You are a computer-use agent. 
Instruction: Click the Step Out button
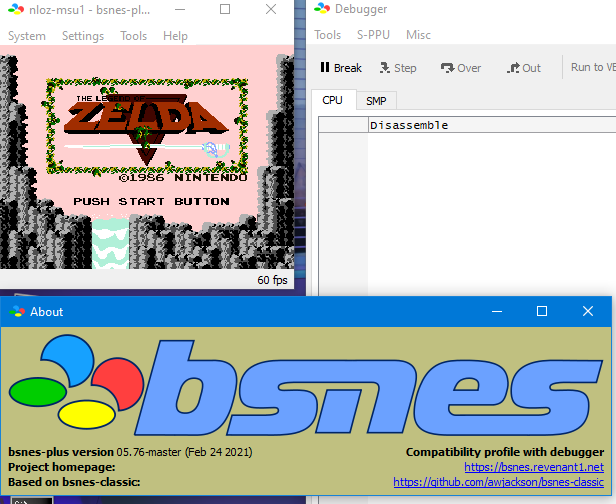click(524, 68)
